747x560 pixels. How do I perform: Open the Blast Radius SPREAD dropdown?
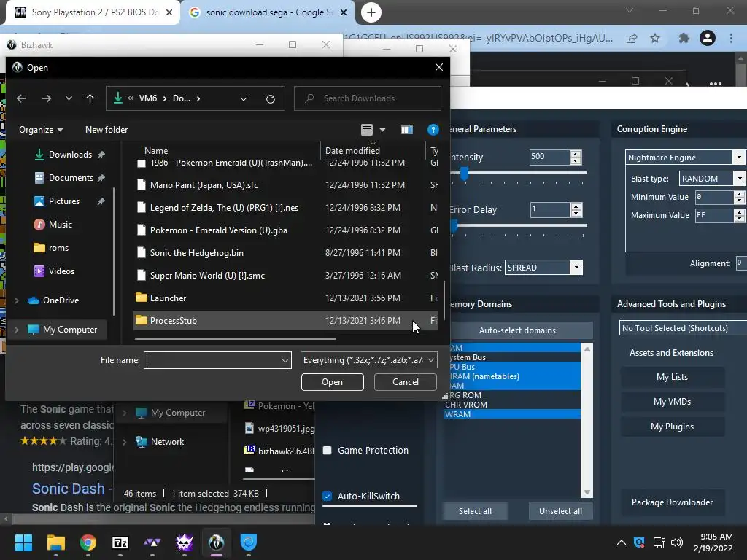coord(576,268)
